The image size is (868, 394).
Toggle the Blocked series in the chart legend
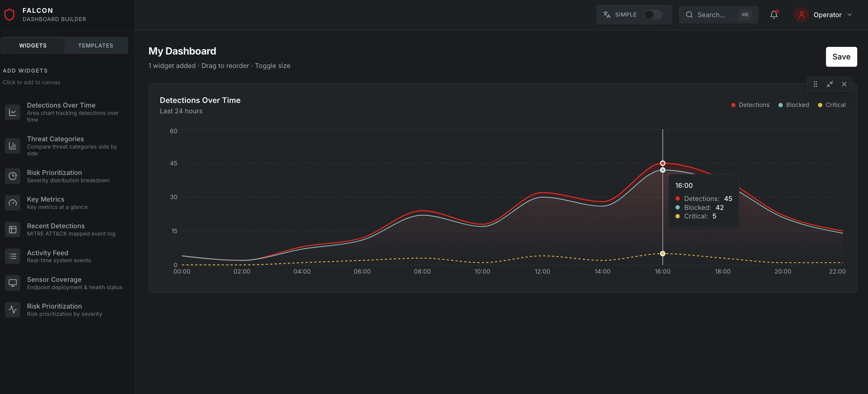point(793,105)
